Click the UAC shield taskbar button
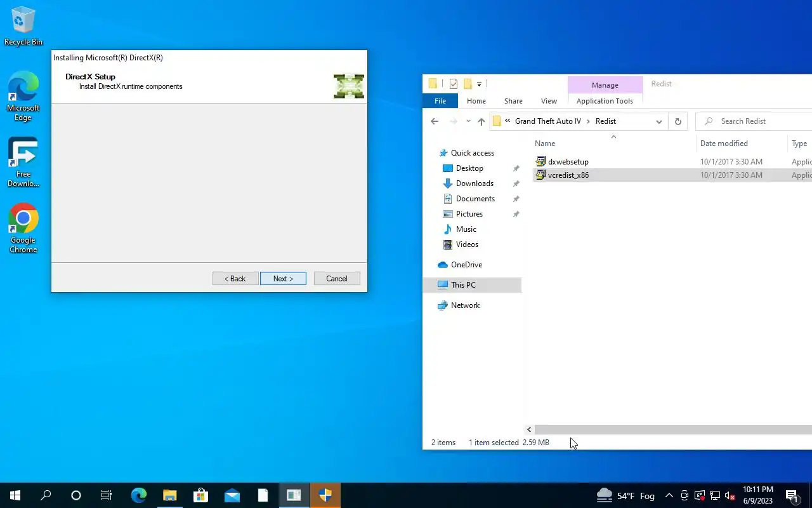This screenshot has height=508, width=812. [325, 495]
